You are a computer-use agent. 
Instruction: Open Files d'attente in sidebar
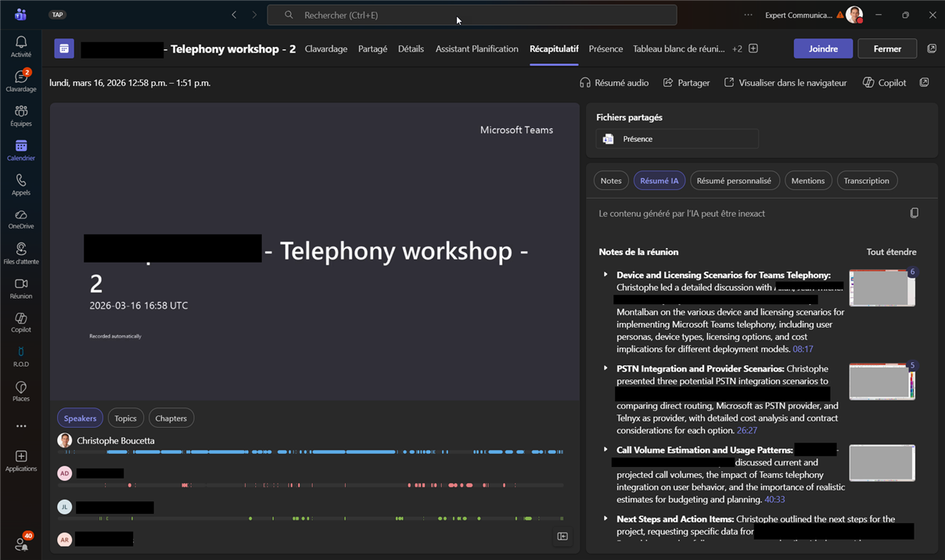(x=21, y=253)
